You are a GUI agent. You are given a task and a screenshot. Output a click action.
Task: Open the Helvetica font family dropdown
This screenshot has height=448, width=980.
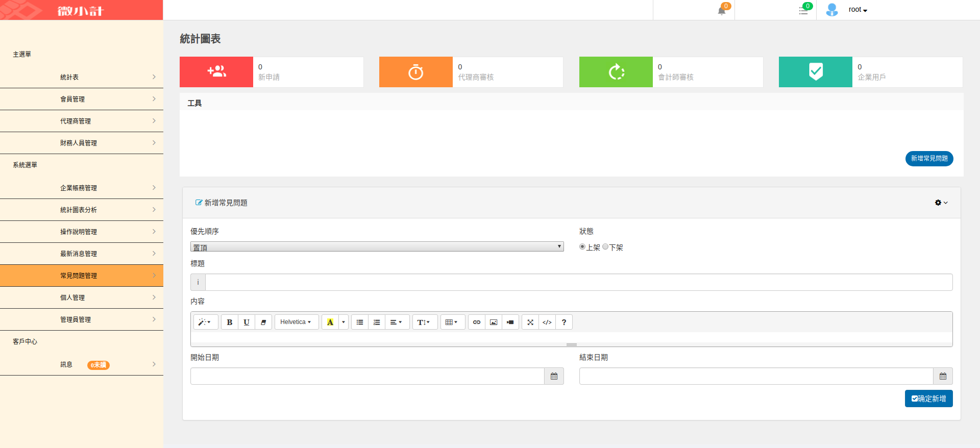click(296, 322)
